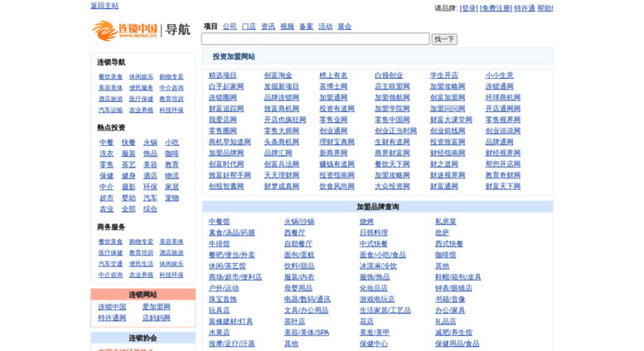Open the 火锅/沙锅 brand category

pyautogui.click(x=299, y=222)
